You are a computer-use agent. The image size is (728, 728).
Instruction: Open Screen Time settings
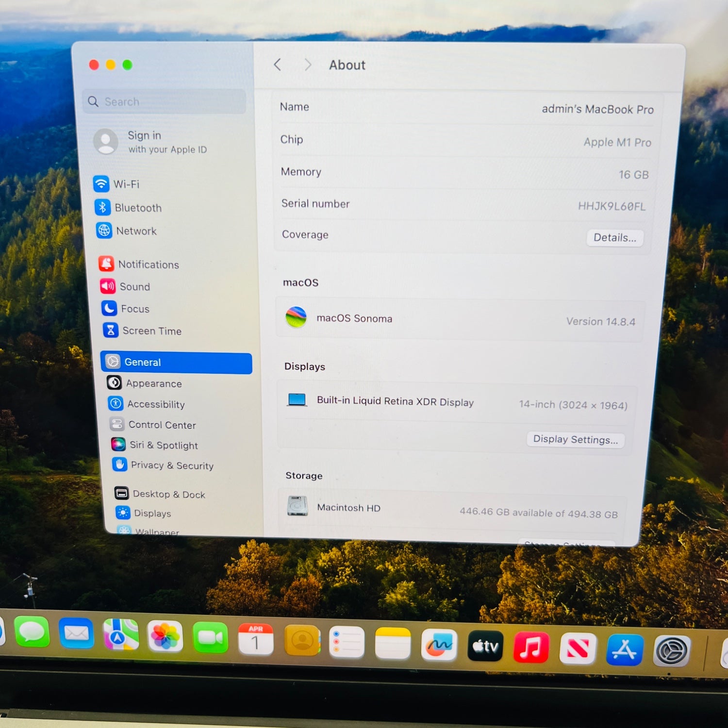point(151,331)
